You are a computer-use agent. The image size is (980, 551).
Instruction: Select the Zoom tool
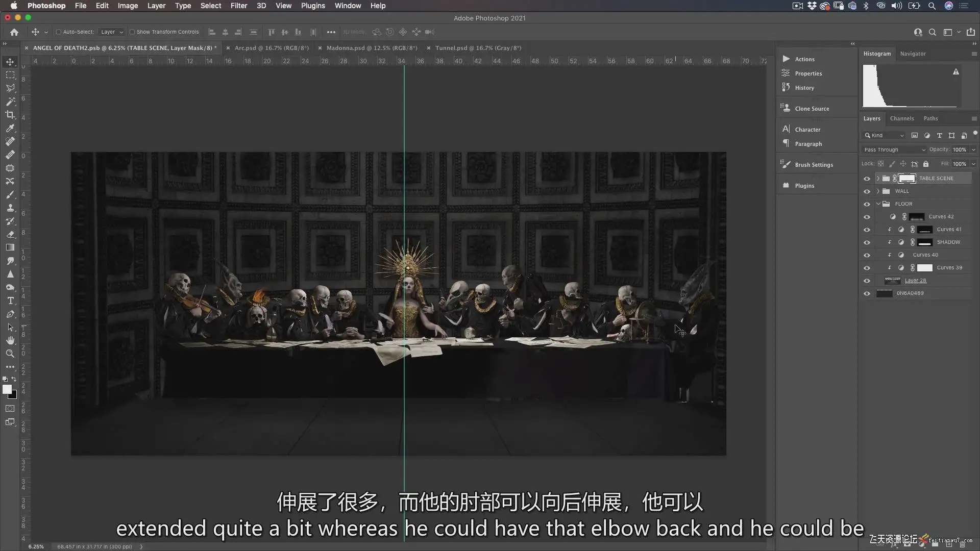click(10, 354)
